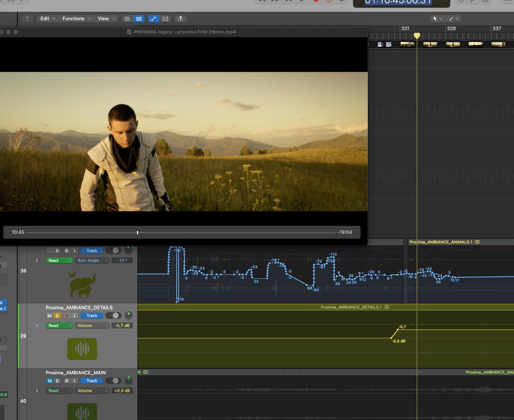Click Track automation button on track 38

pyautogui.click(x=92, y=251)
